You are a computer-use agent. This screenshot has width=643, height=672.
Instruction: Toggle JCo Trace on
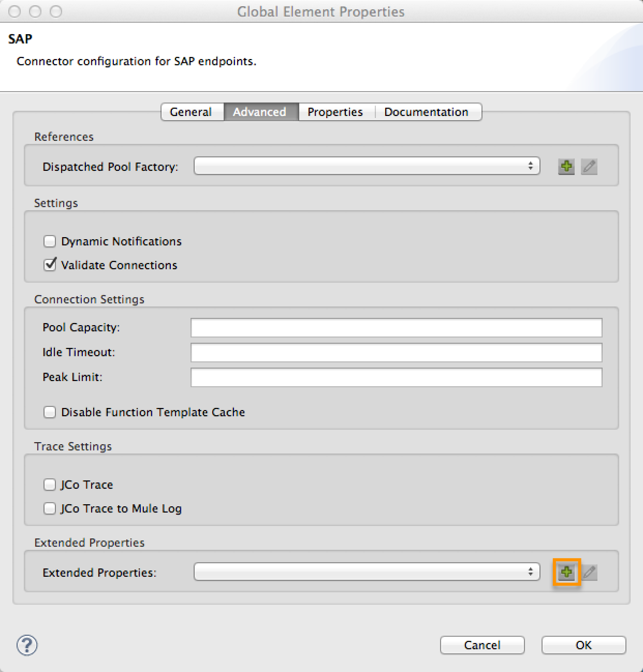(x=50, y=485)
